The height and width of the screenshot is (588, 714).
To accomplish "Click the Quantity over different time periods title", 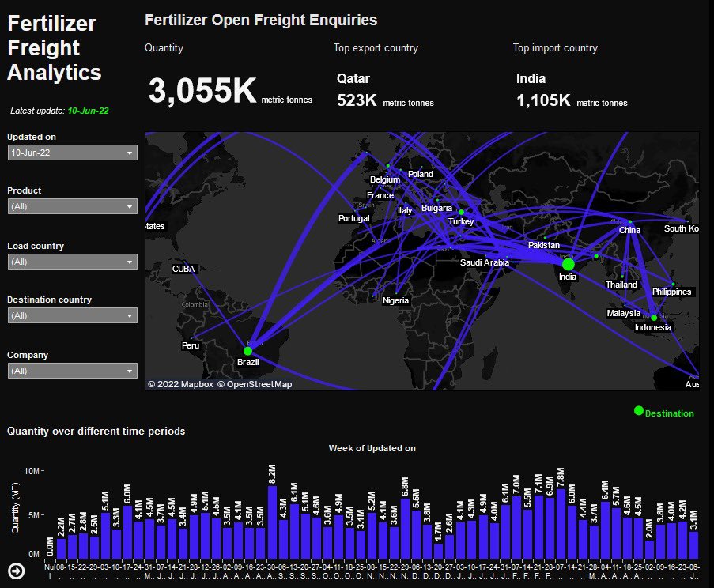I will pyautogui.click(x=96, y=431).
